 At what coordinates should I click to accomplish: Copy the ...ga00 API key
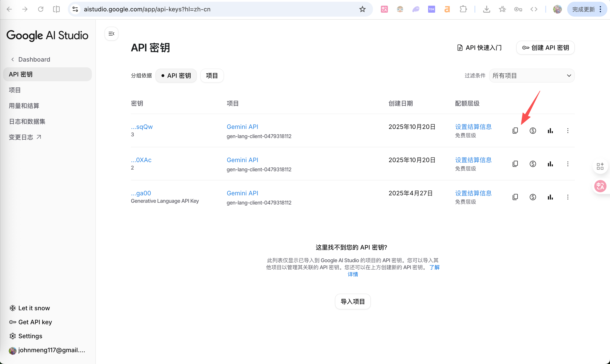515,197
